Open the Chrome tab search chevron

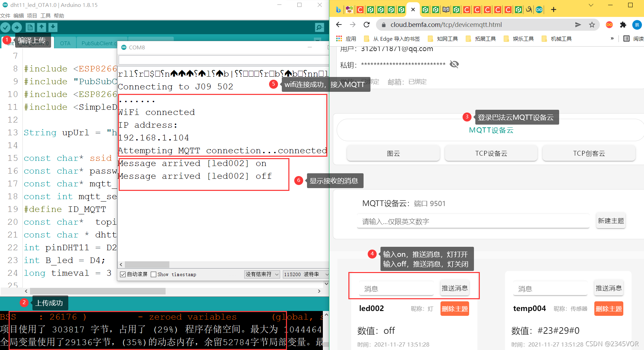point(591,5)
